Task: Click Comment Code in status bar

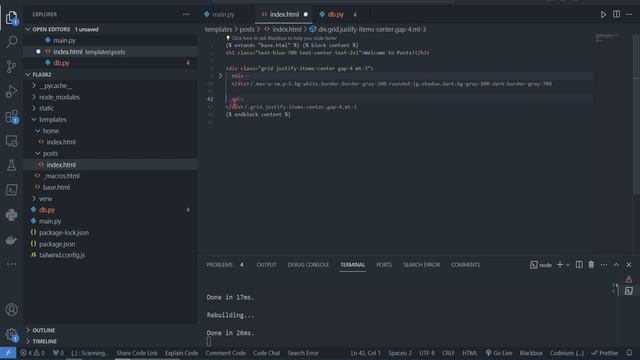Action: click(225, 353)
